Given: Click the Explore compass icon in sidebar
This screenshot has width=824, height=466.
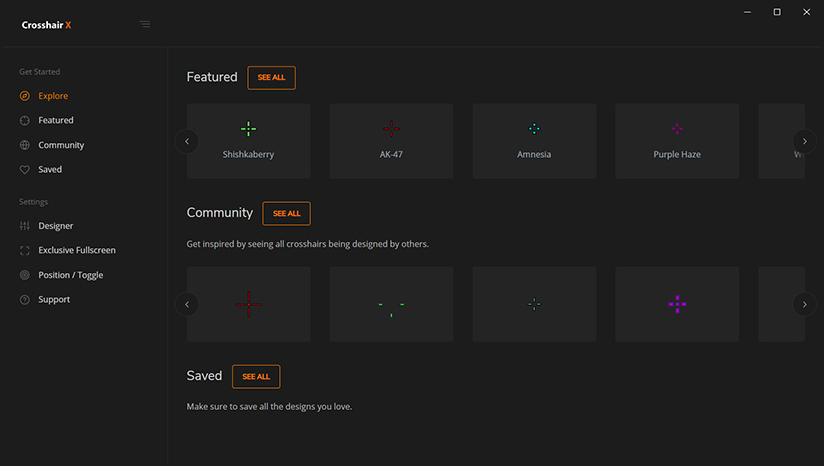Looking at the screenshot, I should (25, 96).
